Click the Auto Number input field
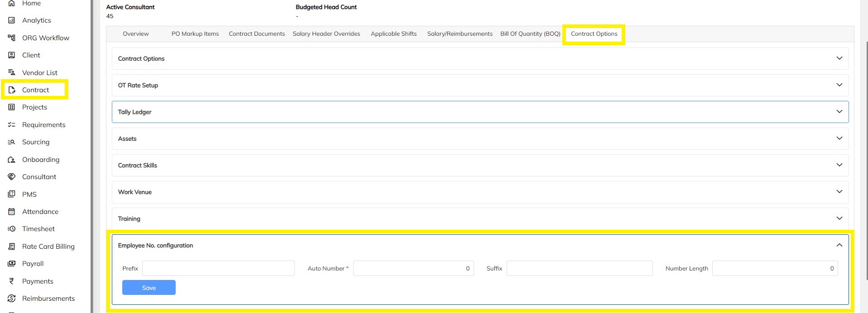 click(x=413, y=268)
